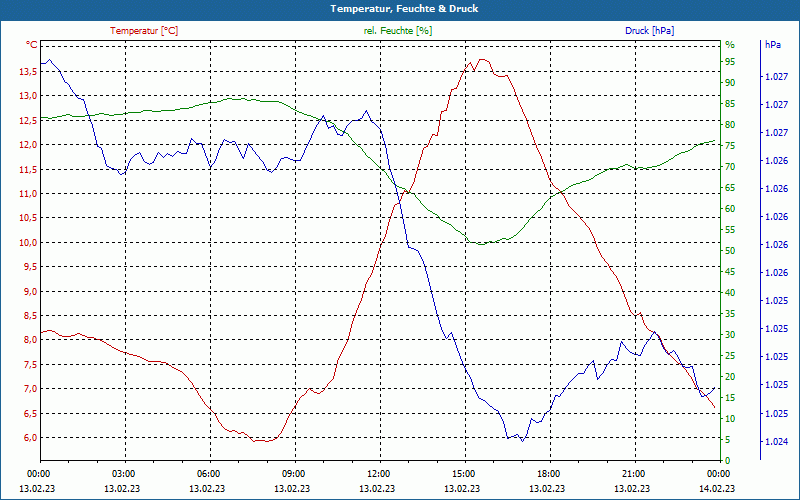Click the '13,5' temperature axis value
Viewport: 800px width, 500px height.
(28, 72)
